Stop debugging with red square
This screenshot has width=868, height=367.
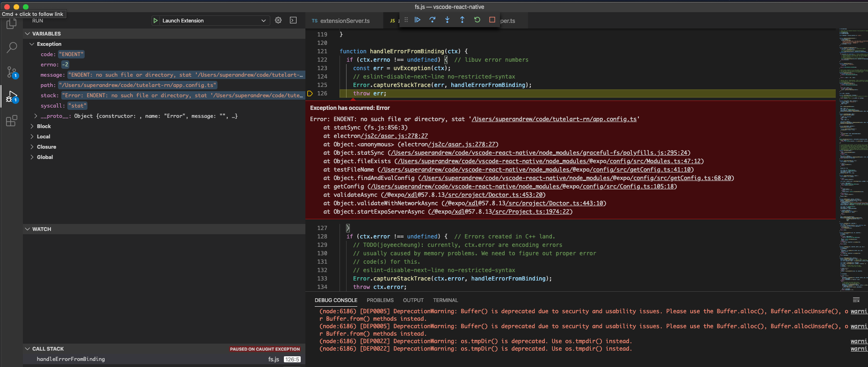point(492,20)
